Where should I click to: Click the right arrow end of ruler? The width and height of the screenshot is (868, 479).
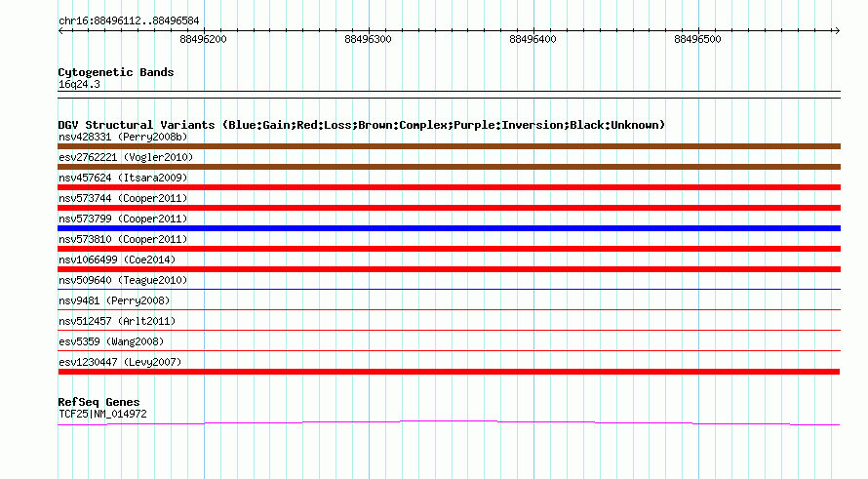tap(837, 30)
